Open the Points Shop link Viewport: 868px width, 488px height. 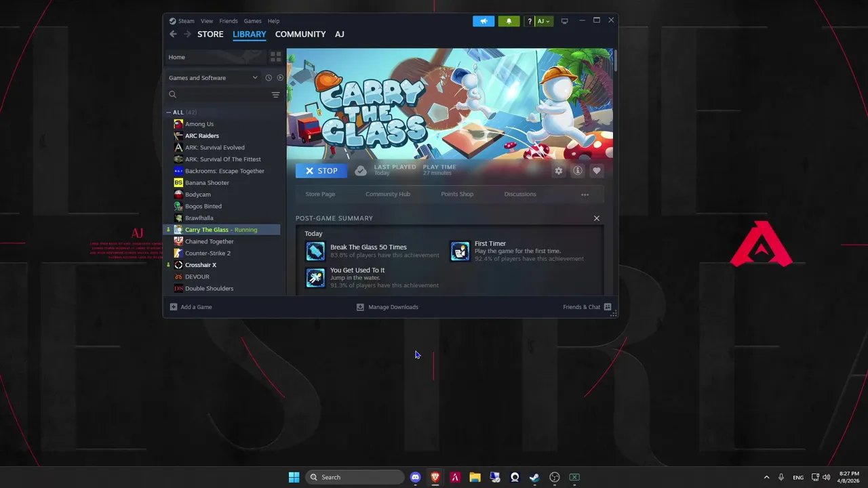click(x=457, y=194)
